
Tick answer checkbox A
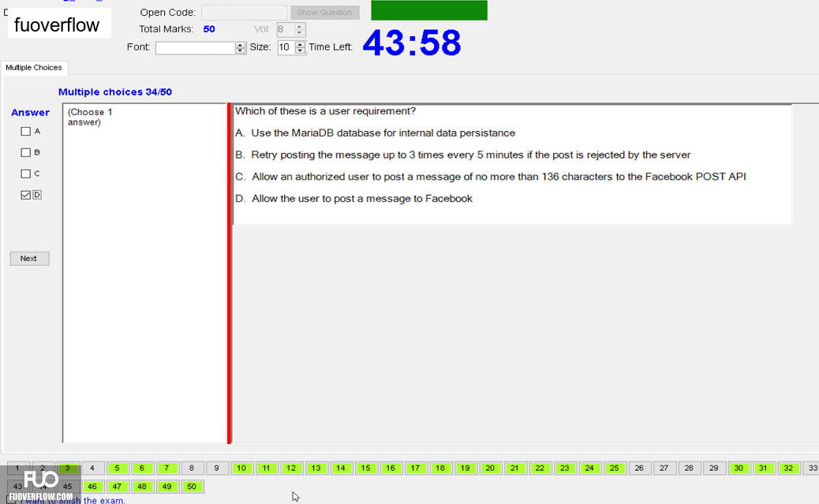pos(25,131)
